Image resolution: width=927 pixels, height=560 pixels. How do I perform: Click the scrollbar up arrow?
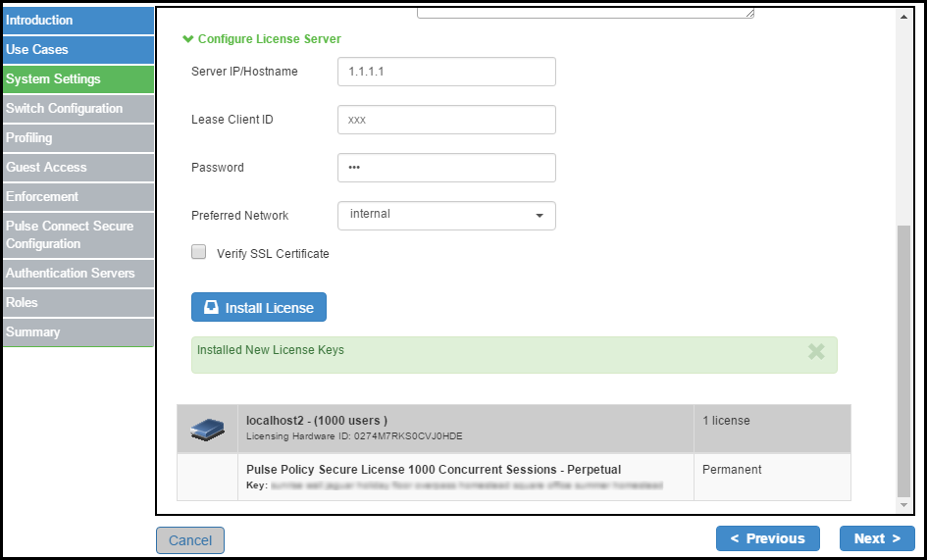(903, 17)
